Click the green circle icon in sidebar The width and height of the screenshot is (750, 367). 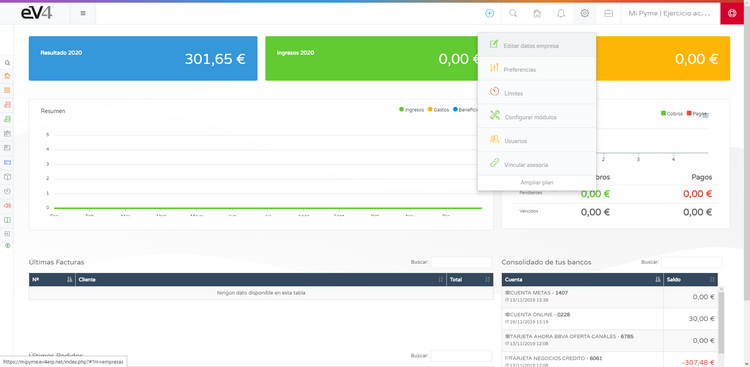7,245
